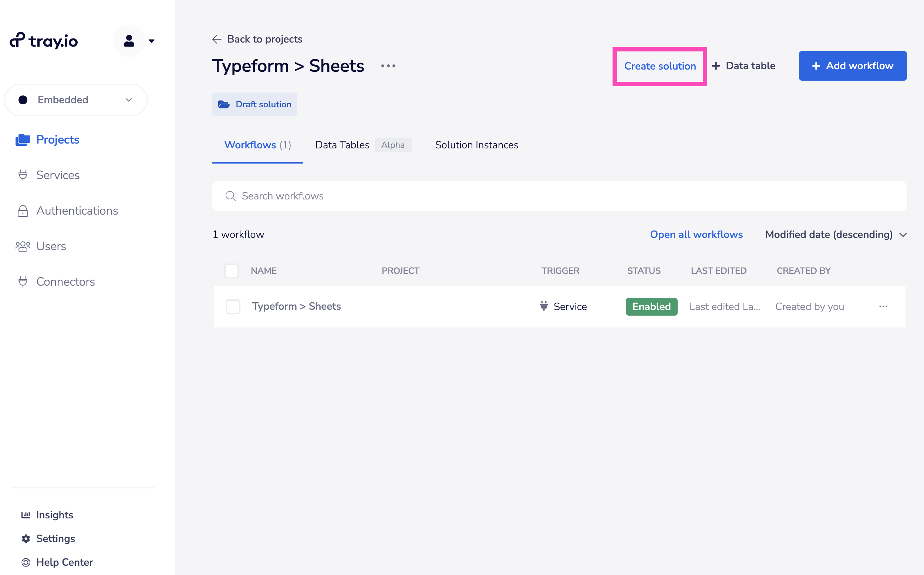Switch to the Data Tables tab
The image size is (924, 575).
click(x=342, y=145)
